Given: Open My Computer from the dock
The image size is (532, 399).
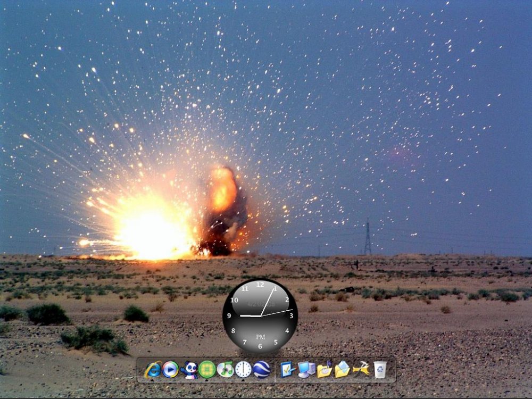Looking at the screenshot, I should click(x=306, y=369).
